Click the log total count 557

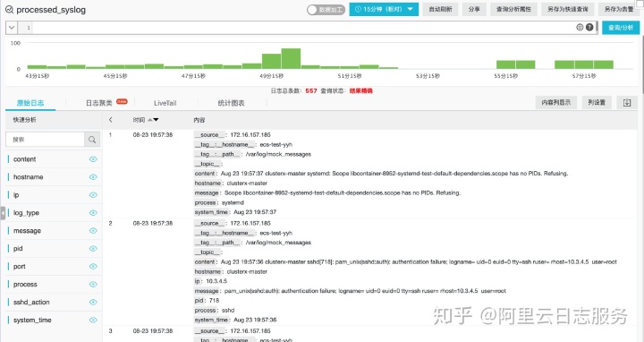(311, 90)
